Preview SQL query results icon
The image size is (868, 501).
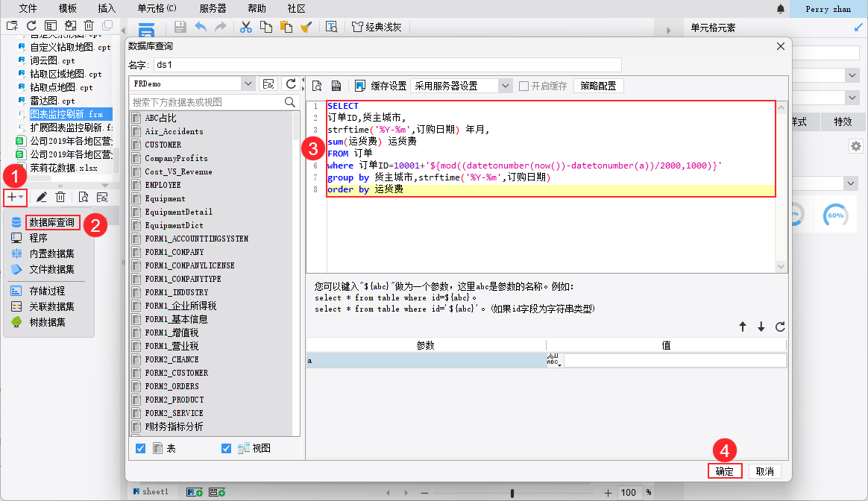[317, 86]
